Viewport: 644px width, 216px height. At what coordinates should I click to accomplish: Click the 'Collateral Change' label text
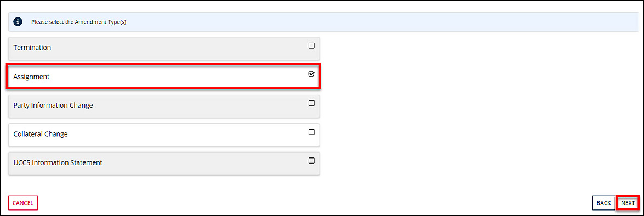(40, 134)
